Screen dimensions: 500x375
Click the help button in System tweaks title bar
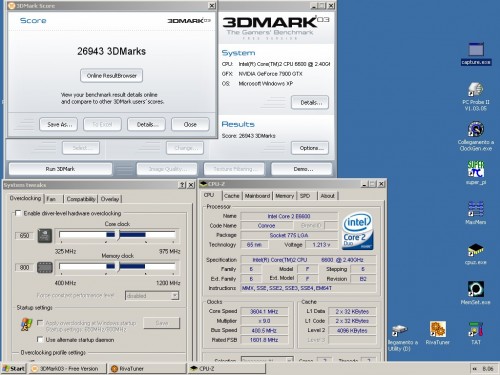tap(182, 185)
